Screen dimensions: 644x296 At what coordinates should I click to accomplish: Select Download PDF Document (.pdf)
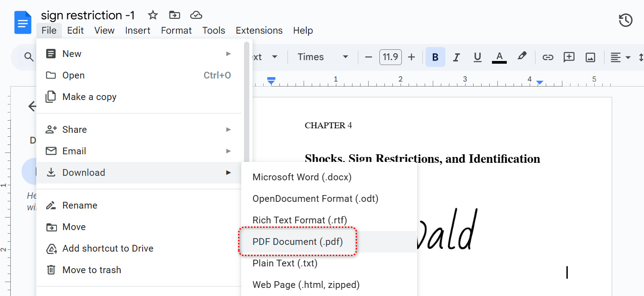(297, 241)
